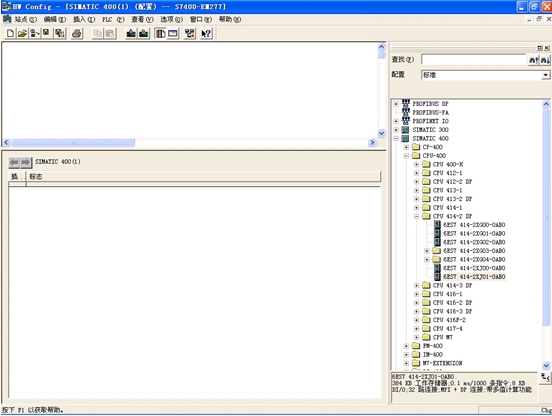This screenshot has width=552, height=416.
Task: Collapse the CPU-400 folder
Action: click(406, 156)
